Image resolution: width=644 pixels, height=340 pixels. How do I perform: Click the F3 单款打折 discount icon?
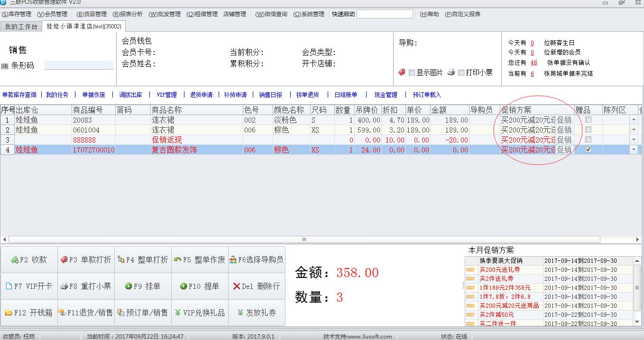(64, 260)
